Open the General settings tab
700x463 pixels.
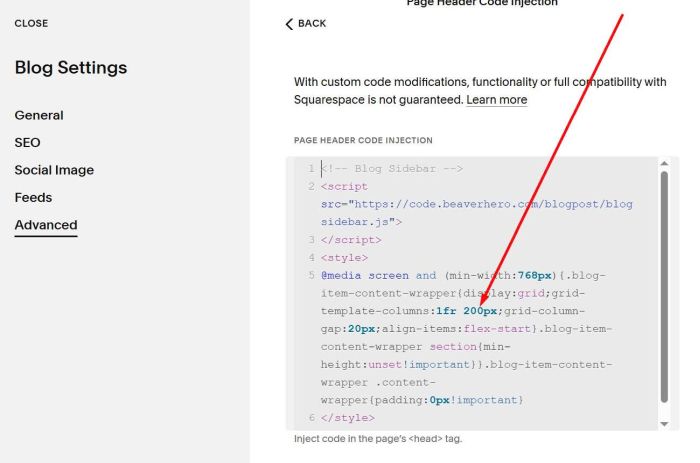[39, 115]
